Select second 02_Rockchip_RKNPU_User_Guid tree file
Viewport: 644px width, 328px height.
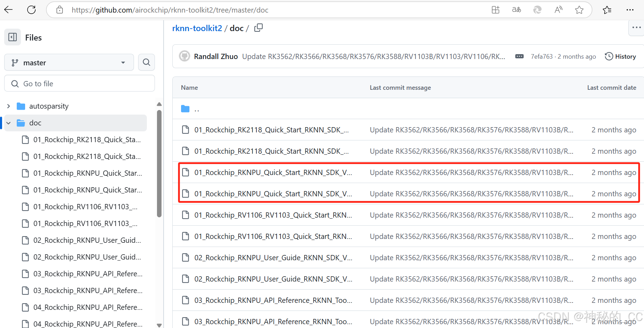click(87, 257)
